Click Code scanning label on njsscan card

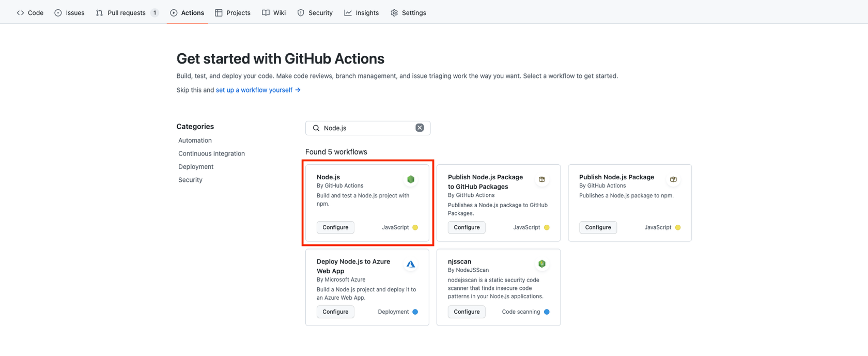[x=521, y=312]
